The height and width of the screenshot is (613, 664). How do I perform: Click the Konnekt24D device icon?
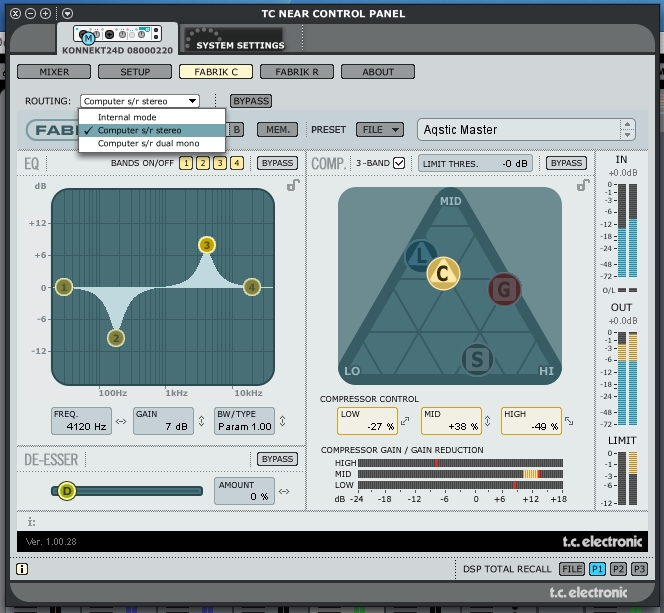(x=117, y=34)
